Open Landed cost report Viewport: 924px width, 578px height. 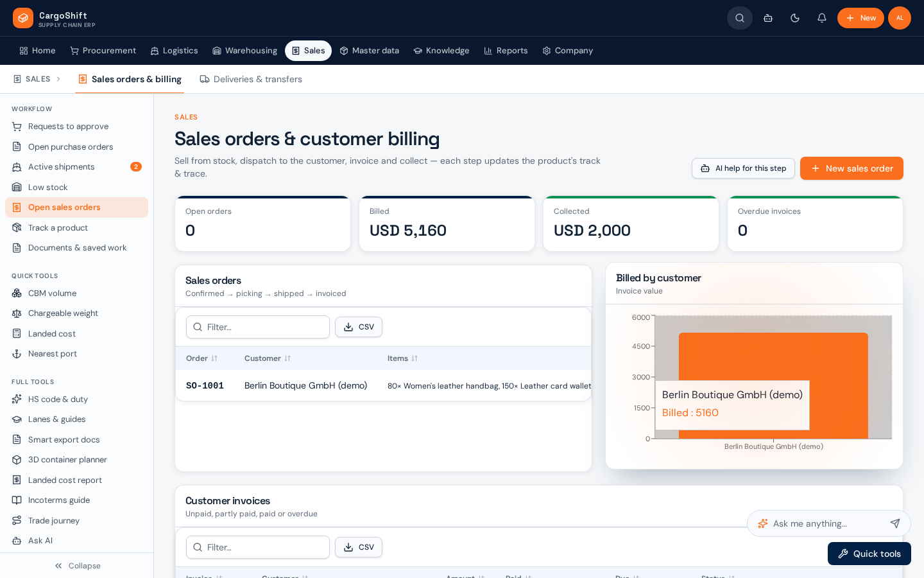77,480
